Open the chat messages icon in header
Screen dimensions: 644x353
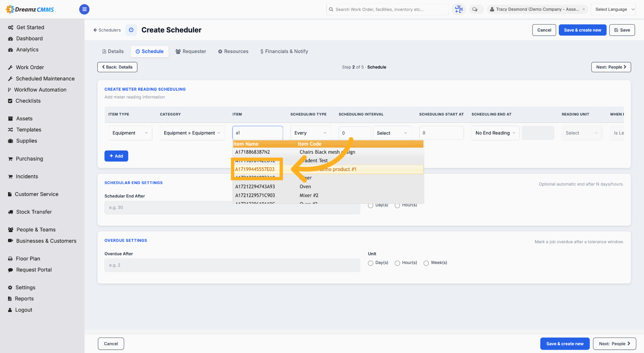[x=475, y=9]
